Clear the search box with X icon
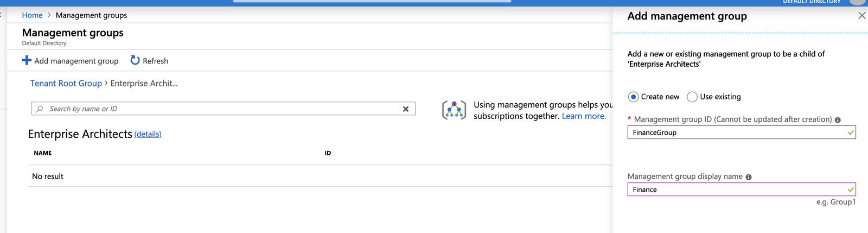Screen dimensions: 868x233 (x=405, y=109)
